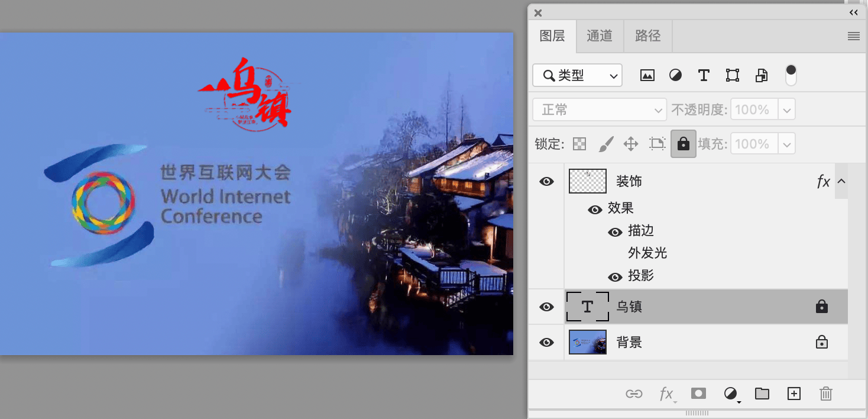
Task: Hide the 装饰 layer with eye icon
Action: coord(547,181)
